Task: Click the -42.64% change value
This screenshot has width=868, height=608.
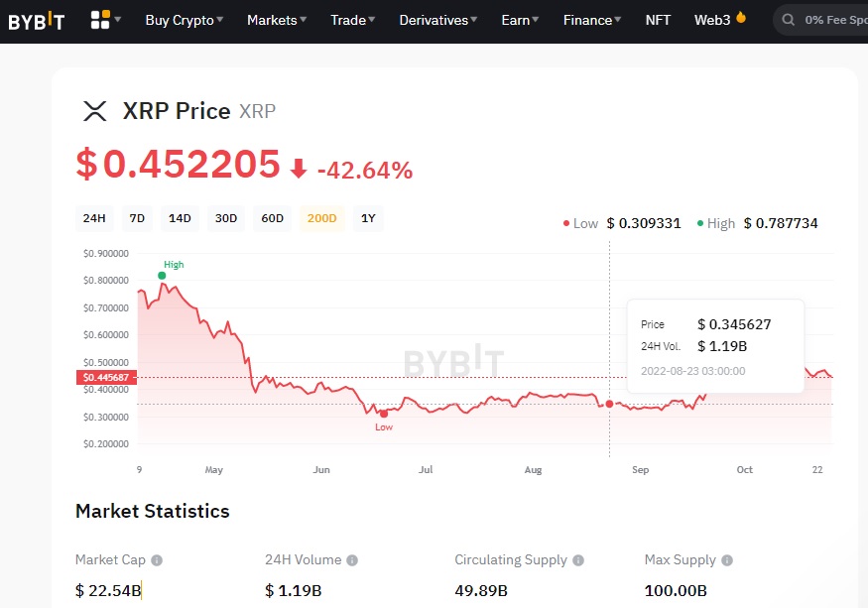Action: click(x=365, y=170)
